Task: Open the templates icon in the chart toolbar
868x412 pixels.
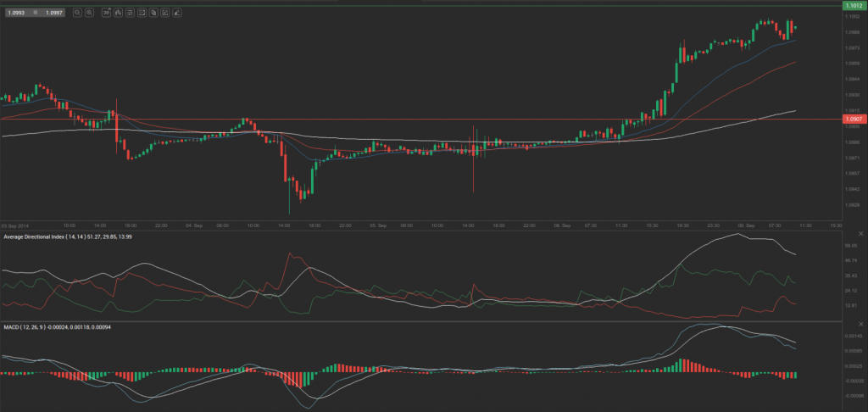Action: click(153, 12)
